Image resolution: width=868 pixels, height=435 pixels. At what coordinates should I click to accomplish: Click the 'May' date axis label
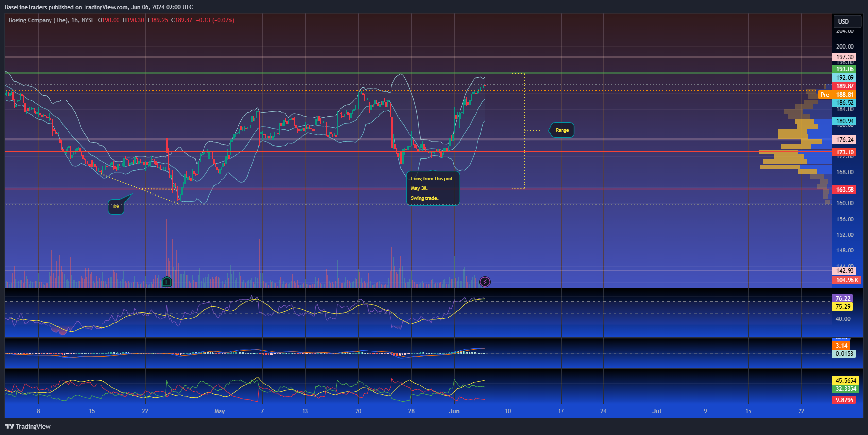tap(220, 411)
